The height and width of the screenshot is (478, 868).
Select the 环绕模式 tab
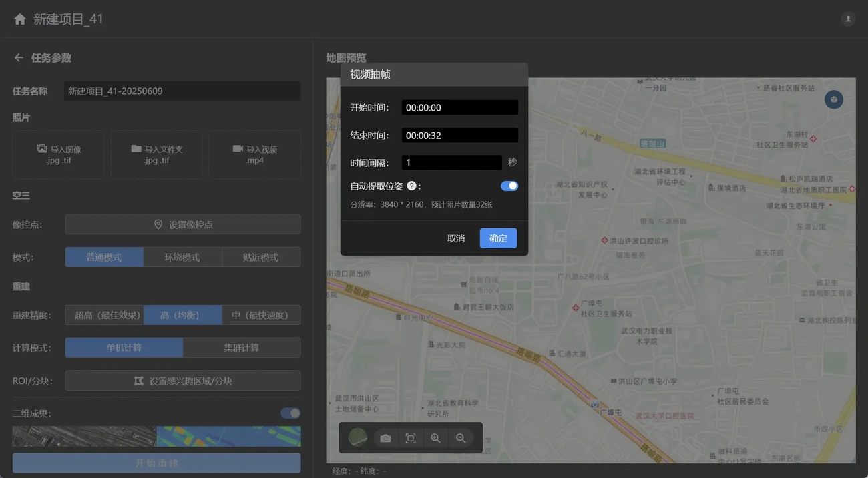click(x=182, y=257)
